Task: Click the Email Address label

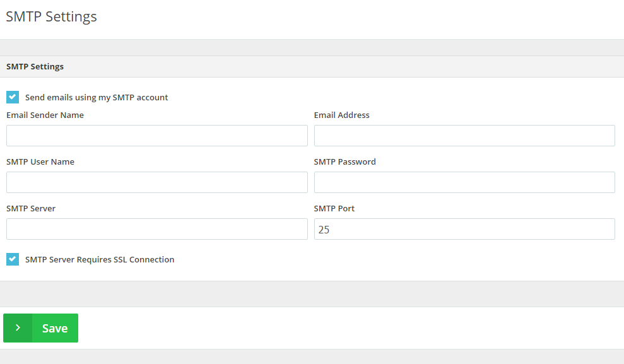Action: click(x=341, y=115)
